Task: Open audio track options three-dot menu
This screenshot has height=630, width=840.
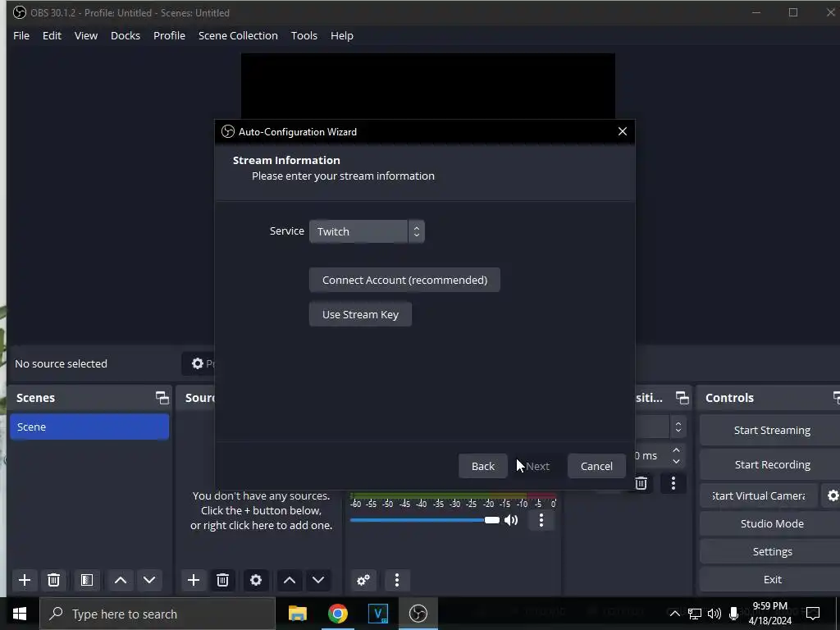Action: pyautogui.click(x=541, y=520)
